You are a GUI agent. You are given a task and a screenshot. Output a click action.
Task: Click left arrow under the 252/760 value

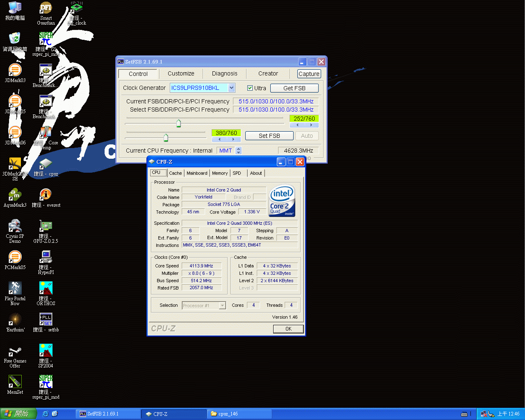tap(297, 125)
